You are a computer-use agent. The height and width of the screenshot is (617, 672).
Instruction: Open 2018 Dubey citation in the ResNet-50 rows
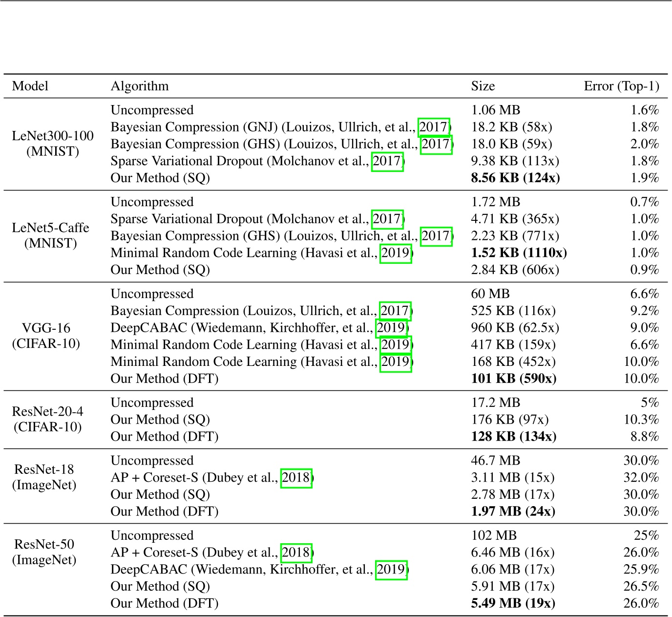tap(296, 553)
